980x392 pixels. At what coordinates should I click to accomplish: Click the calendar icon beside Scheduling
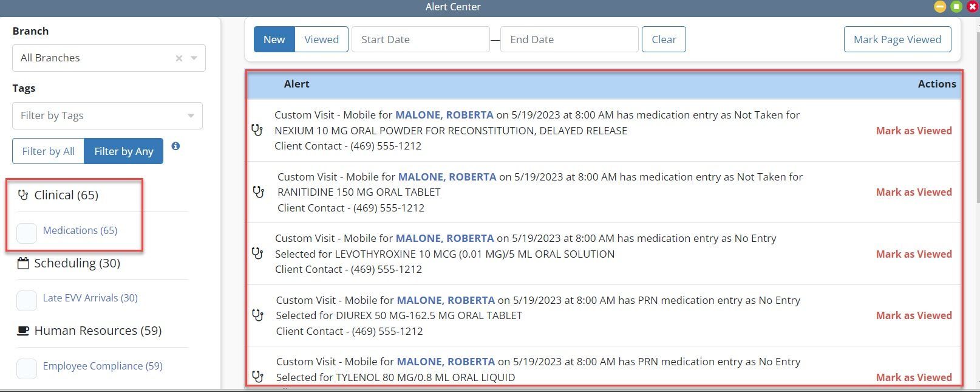23,263
